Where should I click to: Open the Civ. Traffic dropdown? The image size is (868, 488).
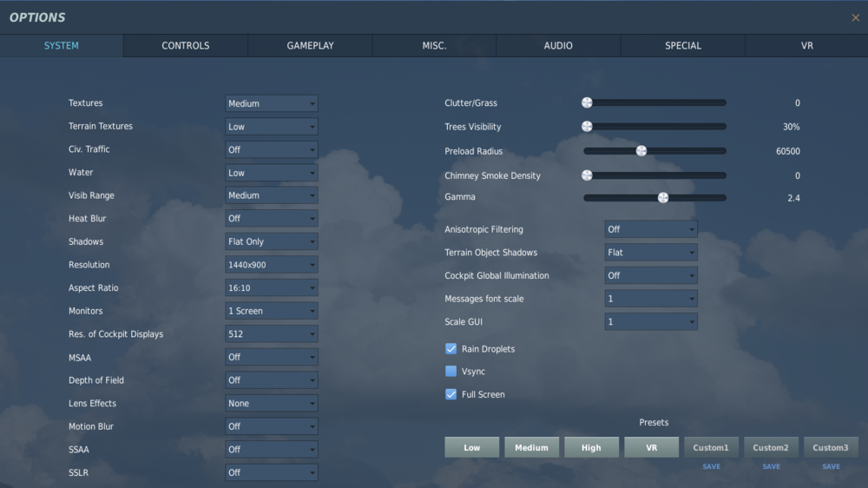click(271, 149)
